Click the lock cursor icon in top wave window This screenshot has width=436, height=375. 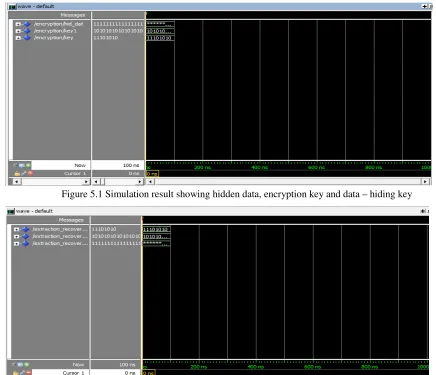(x=17, y=173)
